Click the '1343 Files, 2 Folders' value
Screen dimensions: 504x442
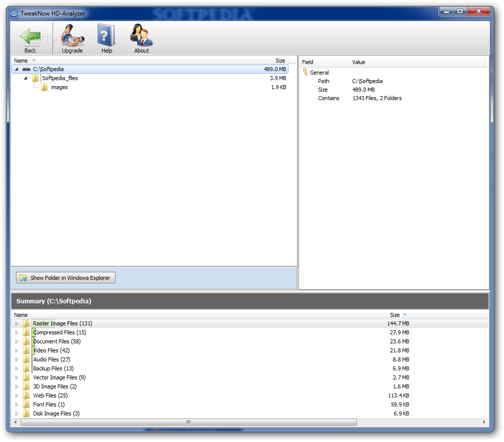point(377,98)
